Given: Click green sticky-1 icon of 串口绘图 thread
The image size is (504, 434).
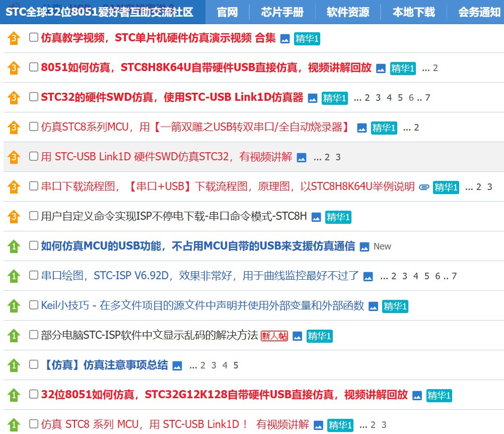Looking at the screenshot, I should (x=14, y=276).
